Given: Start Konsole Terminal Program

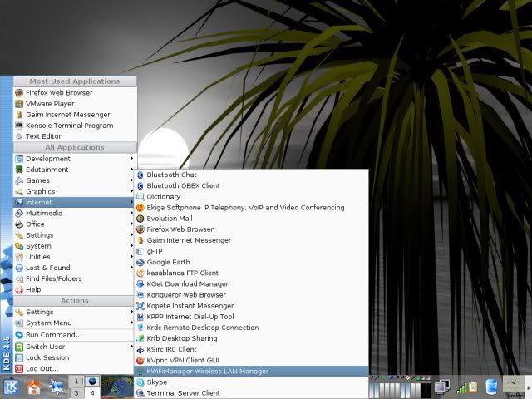Looking at the screenshot, I should pyautogui.click(x=75, y=126).
